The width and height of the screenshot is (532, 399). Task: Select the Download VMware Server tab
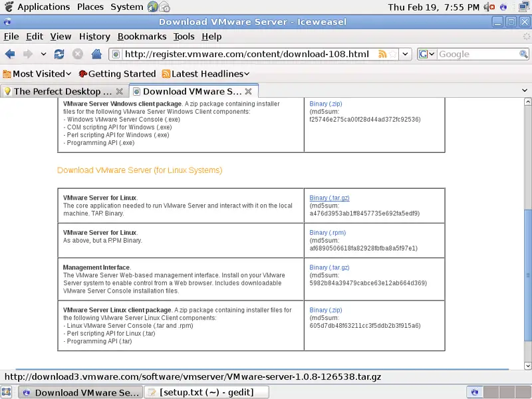[194, 91]
